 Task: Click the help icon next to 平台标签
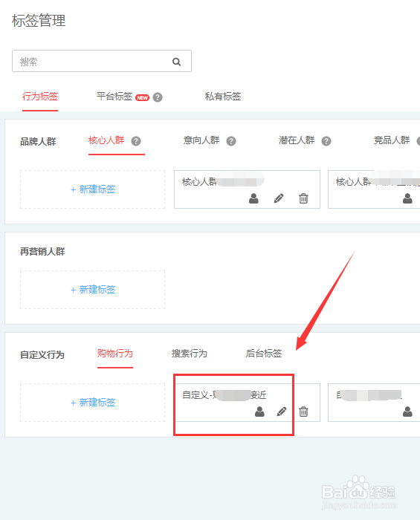pyautogui.click(x=158, y=97)
